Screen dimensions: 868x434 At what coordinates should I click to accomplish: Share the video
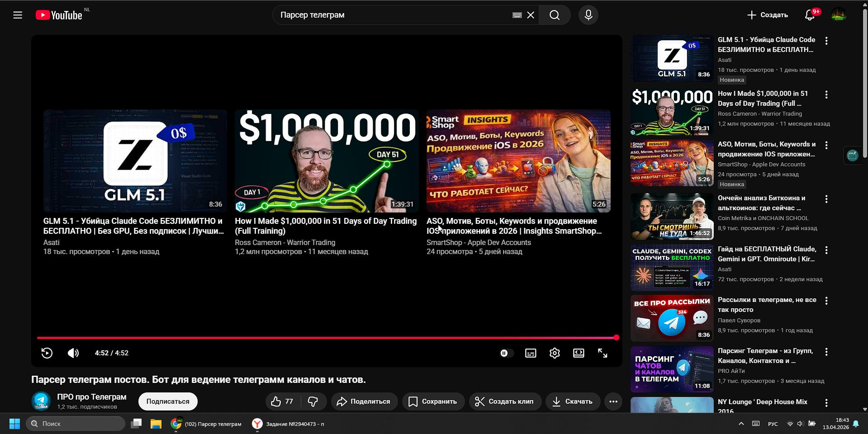(364, 401)
